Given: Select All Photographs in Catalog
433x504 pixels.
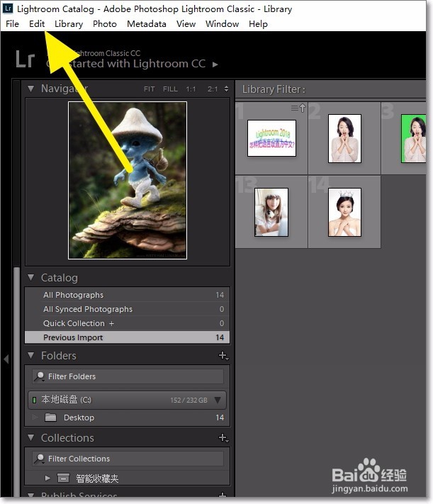Looking at the screenshot, I should pyautogui.click(x=128, y=295).
